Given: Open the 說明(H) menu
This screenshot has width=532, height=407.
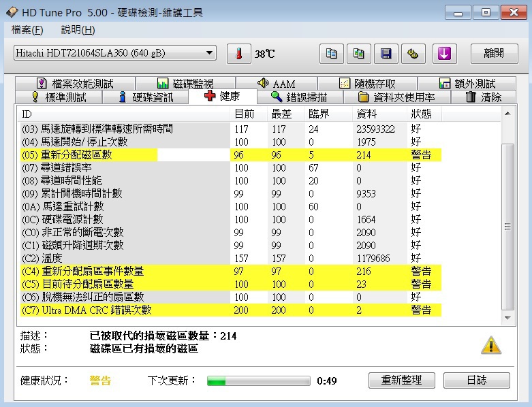Looking at the screenshot, I should (x=78, y=30).
